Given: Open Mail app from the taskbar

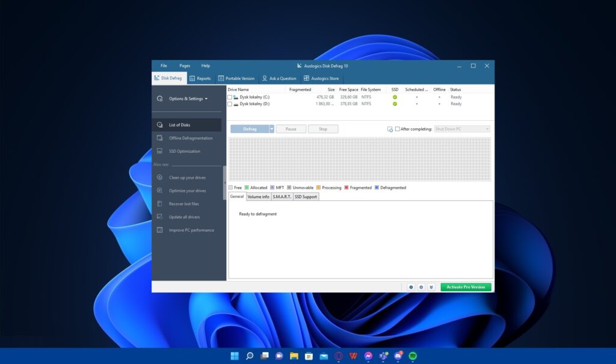Looking at the screenshot, I should tap(324, 356).
